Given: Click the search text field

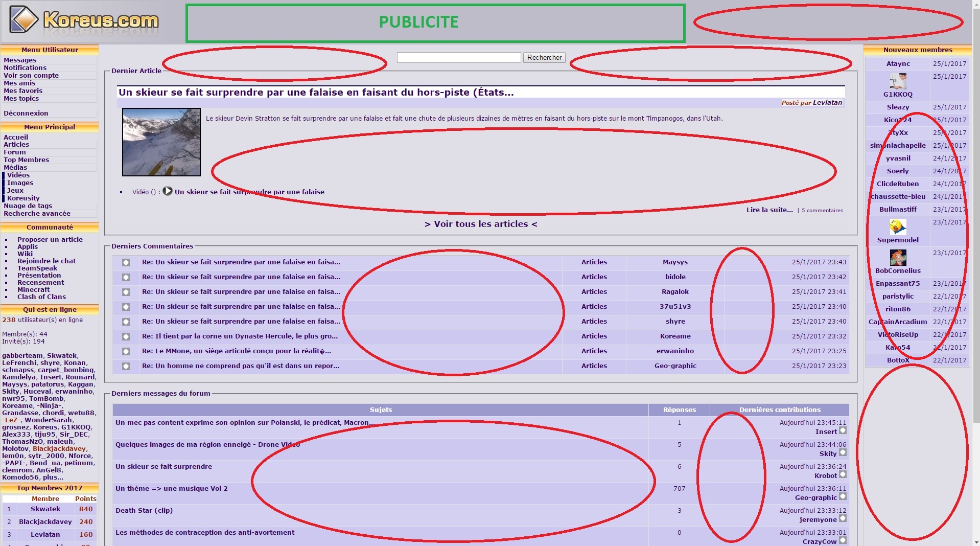Looking at the screenshot, I should tap(458, 57).
